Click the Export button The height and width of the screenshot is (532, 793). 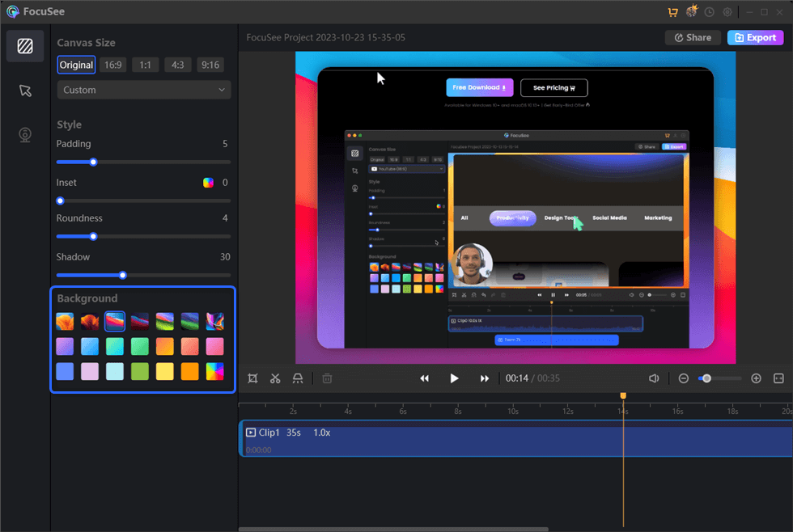(756, 37)
